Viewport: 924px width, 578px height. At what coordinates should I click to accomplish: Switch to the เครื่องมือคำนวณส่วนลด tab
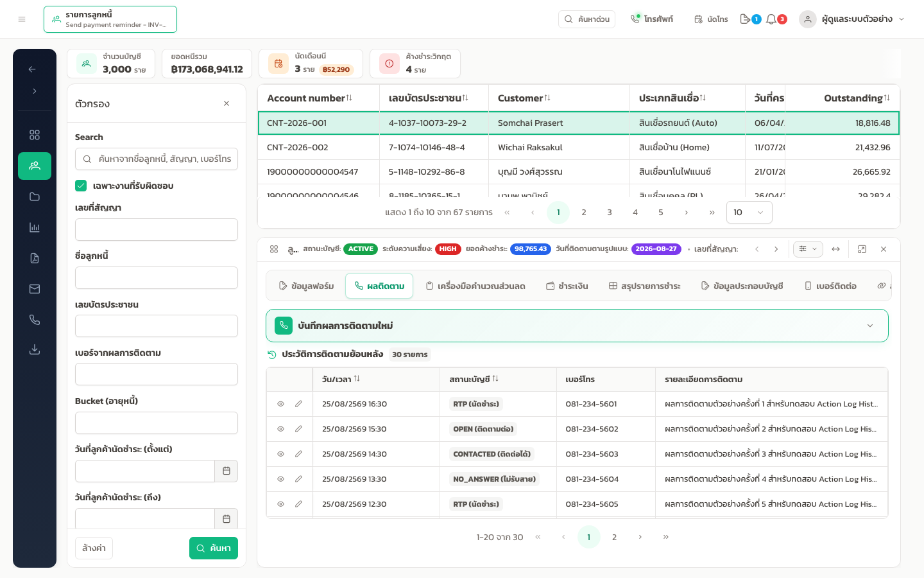click(x=475, y=286)
